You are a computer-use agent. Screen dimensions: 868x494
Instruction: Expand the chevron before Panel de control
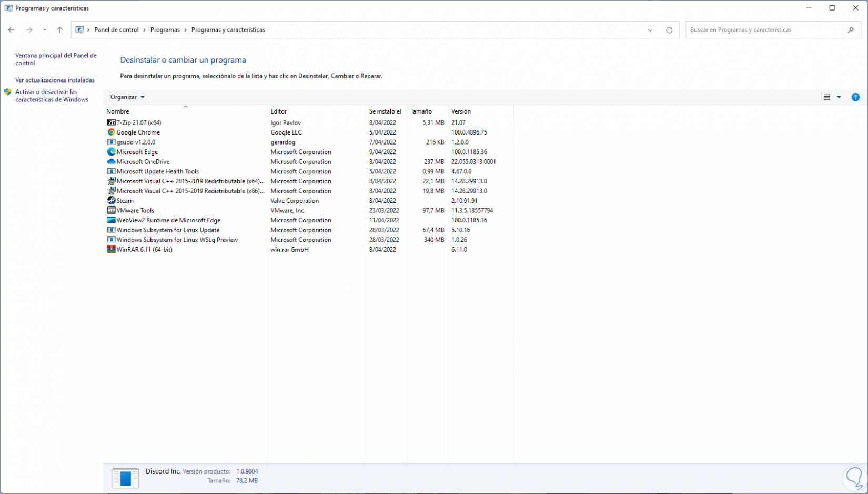pyautogui.click(x=88, y=30)
